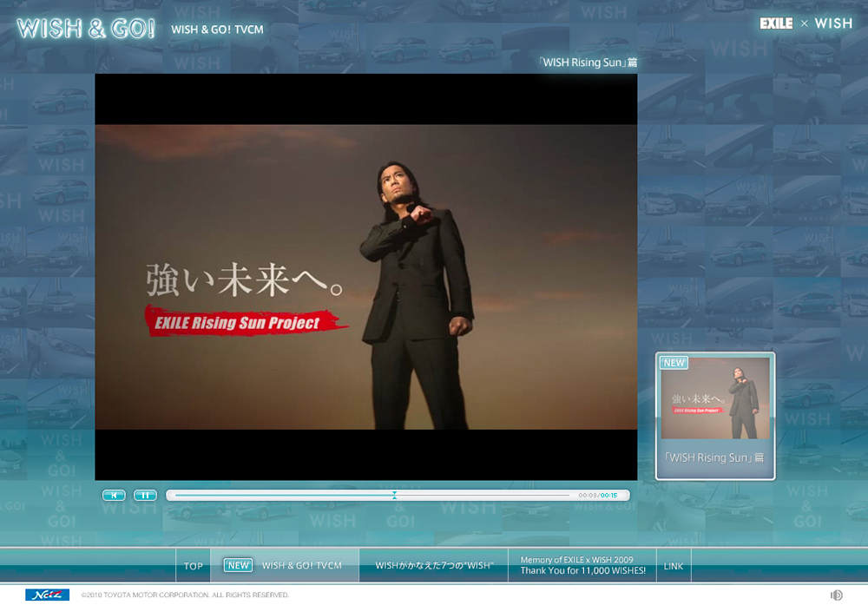Click the 00:08/00:15 time display
868x605 pixels.
point(598,496)
